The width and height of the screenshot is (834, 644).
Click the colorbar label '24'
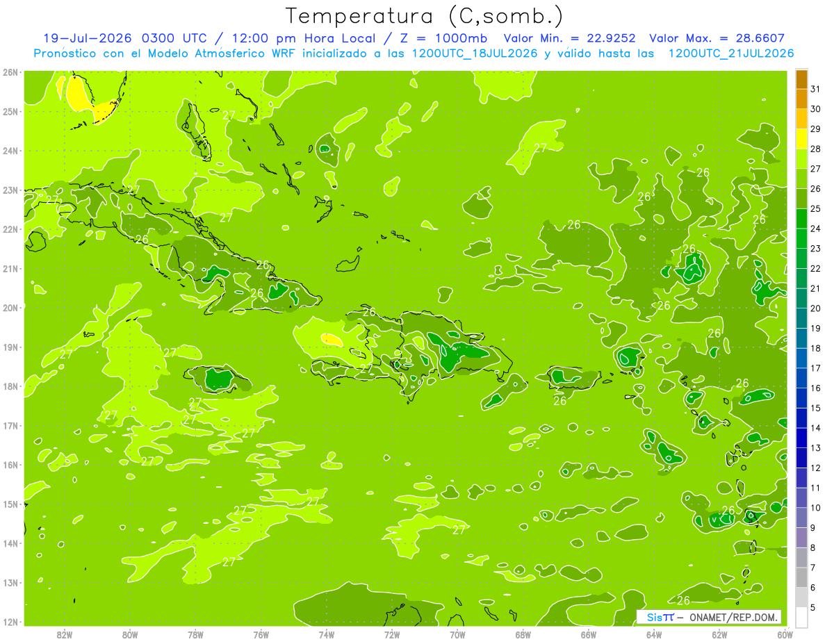pos(816,229)
